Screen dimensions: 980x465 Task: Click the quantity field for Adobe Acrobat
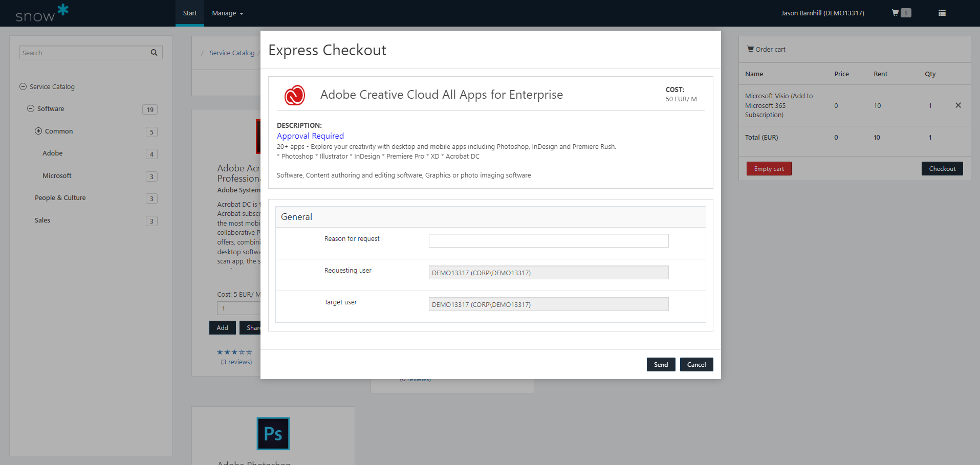click(239, 308)
